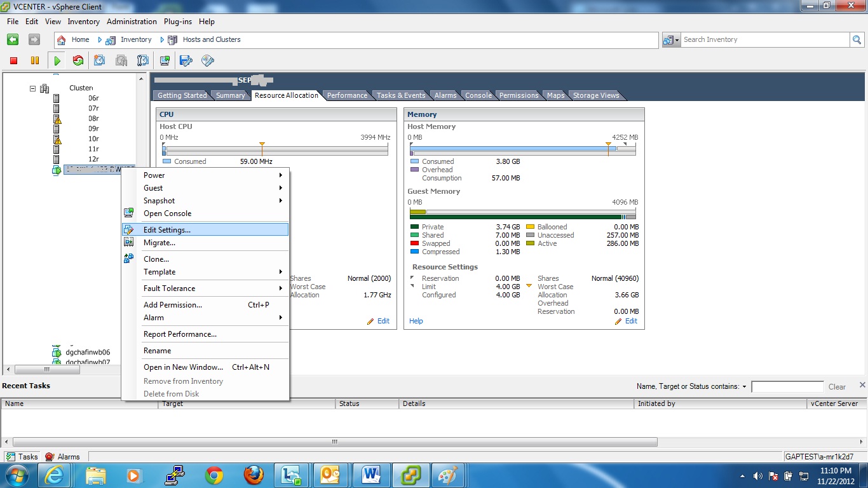This screenshot has height=488, width=868.
Task: Click the Revert to Snapshot toolbar icon
Action: tap(121, 60)
